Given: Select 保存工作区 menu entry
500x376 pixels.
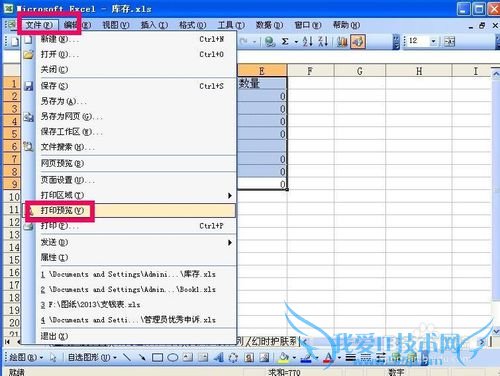Looking at the screenshot, I should pyautogui.click(x=129, y=132).
